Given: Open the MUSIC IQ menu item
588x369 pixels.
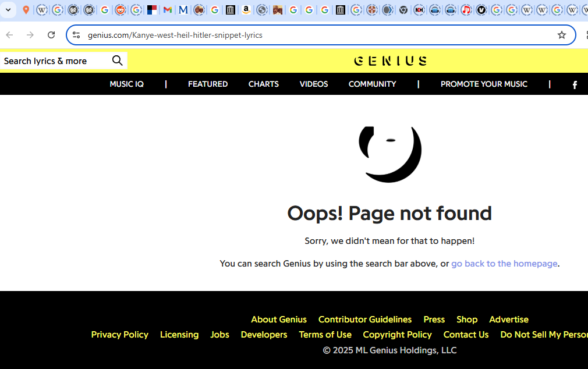Looking at the screenshot, I should point(127,84).
